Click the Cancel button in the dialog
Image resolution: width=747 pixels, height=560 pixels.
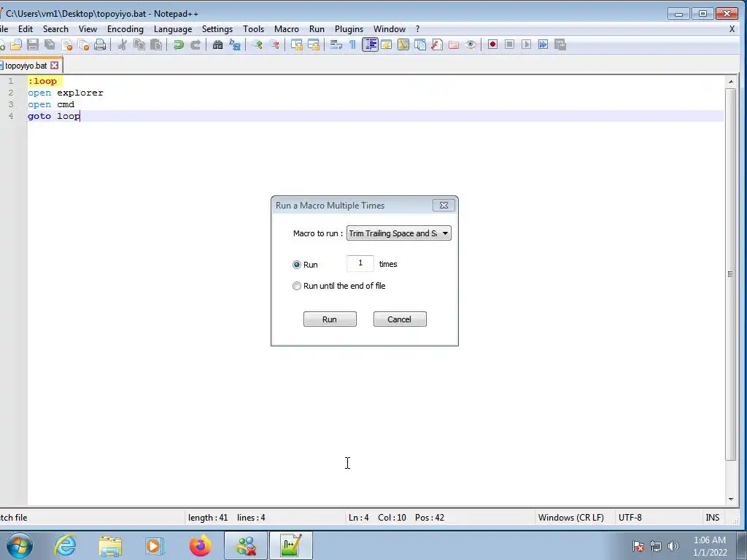(x=400, y=319)
